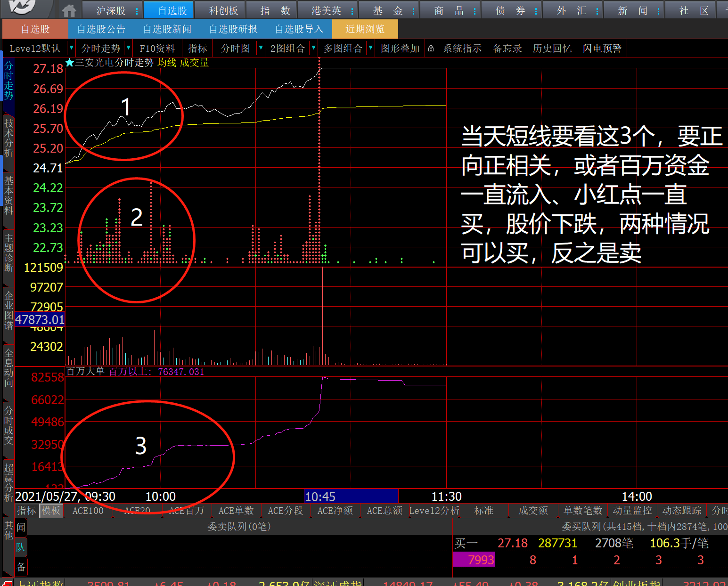Choose ACE分段 indicator tab
This screenshot has height=586, width=728.
pyautogui.click(x=286, y=511)
